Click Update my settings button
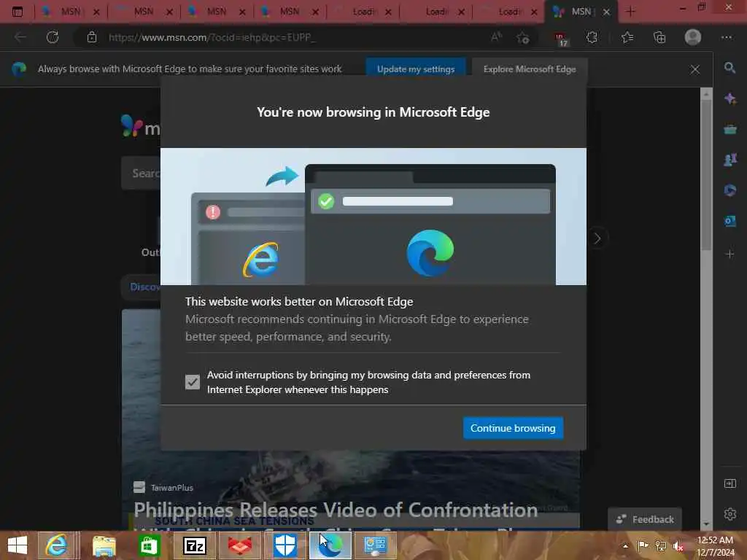 point(415,69)
